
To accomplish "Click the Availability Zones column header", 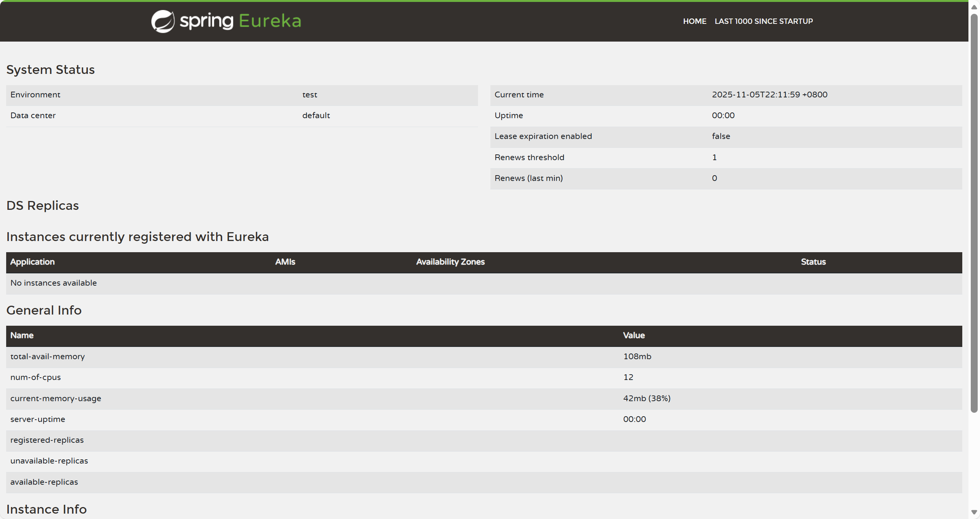I will point(450,262).
